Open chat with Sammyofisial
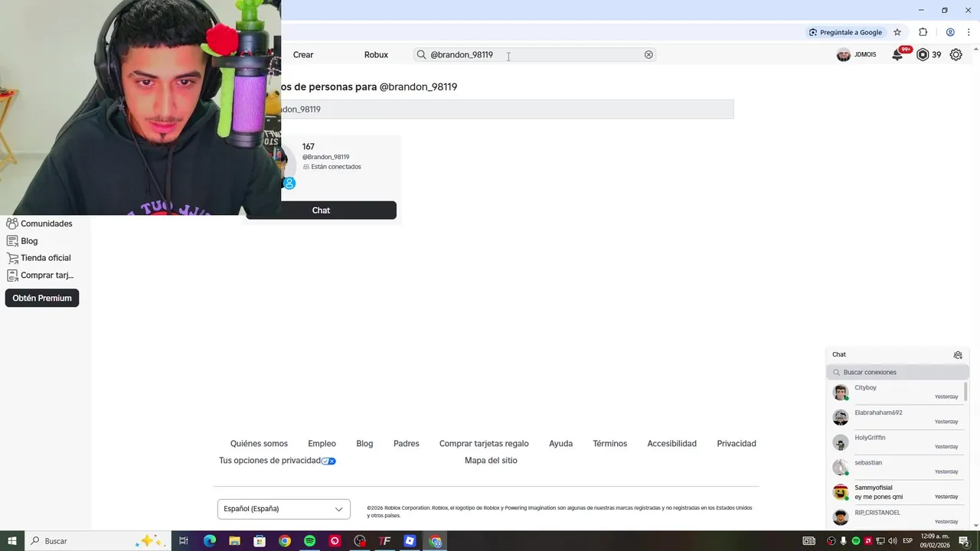Image resolution: width=980 pixels, height=551 pixels. point(896,492)
